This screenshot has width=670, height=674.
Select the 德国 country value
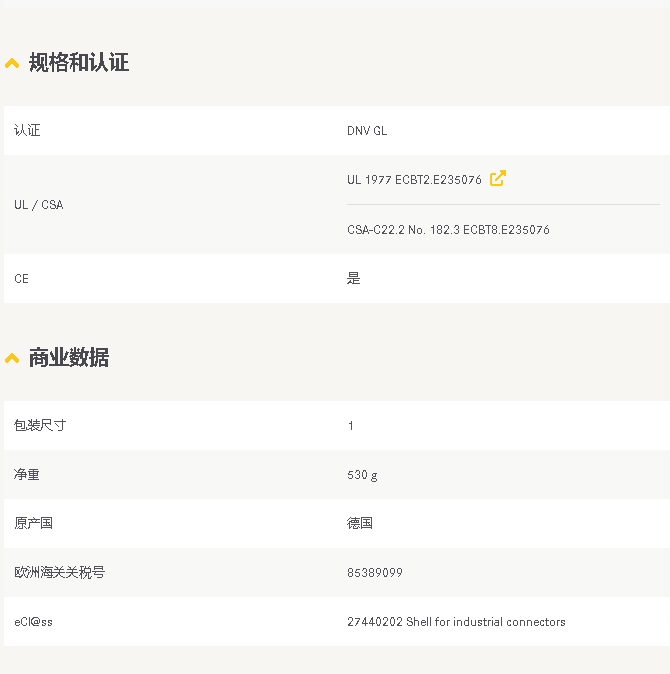(x=360, y=523)
